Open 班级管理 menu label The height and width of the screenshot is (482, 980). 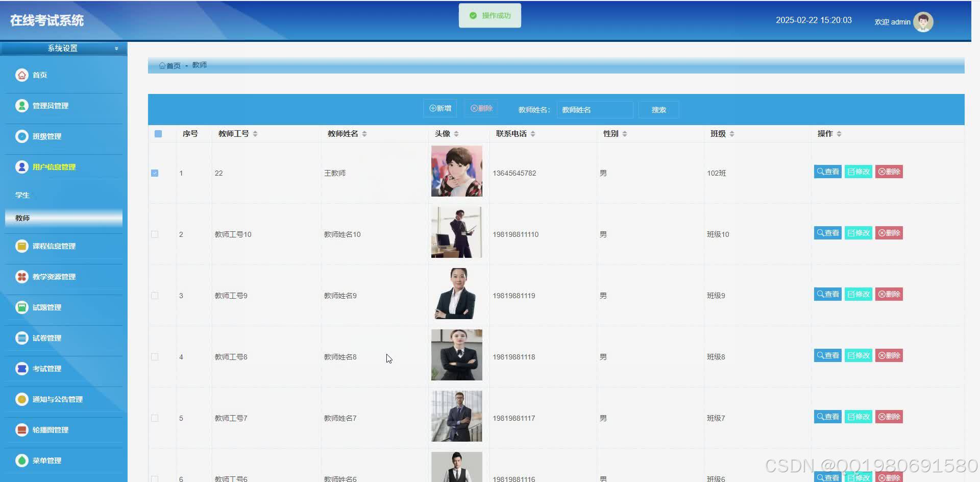[47, 136]
